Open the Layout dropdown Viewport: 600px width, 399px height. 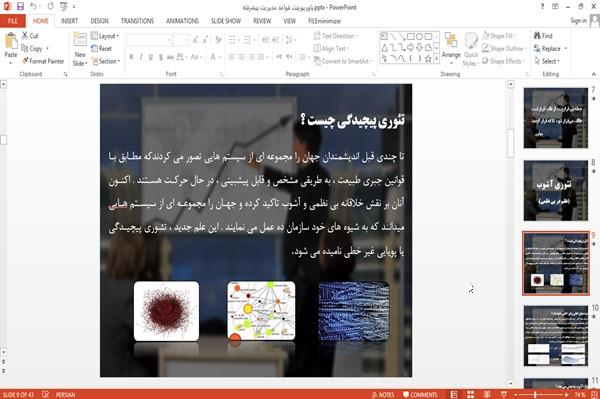105,36
